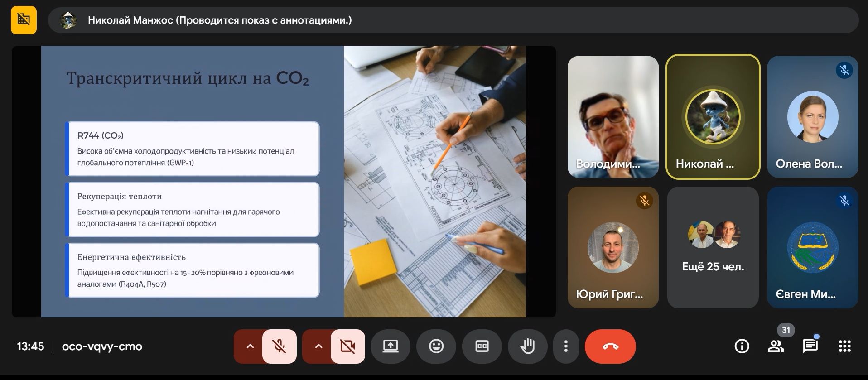Click the Юрий participant tile

[612, 247]
